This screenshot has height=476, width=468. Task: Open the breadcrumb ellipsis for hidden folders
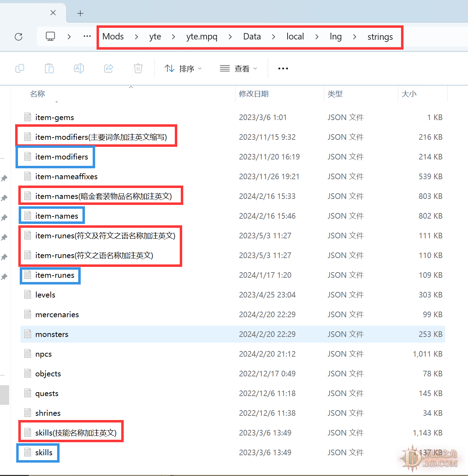[x=87, y=36]
